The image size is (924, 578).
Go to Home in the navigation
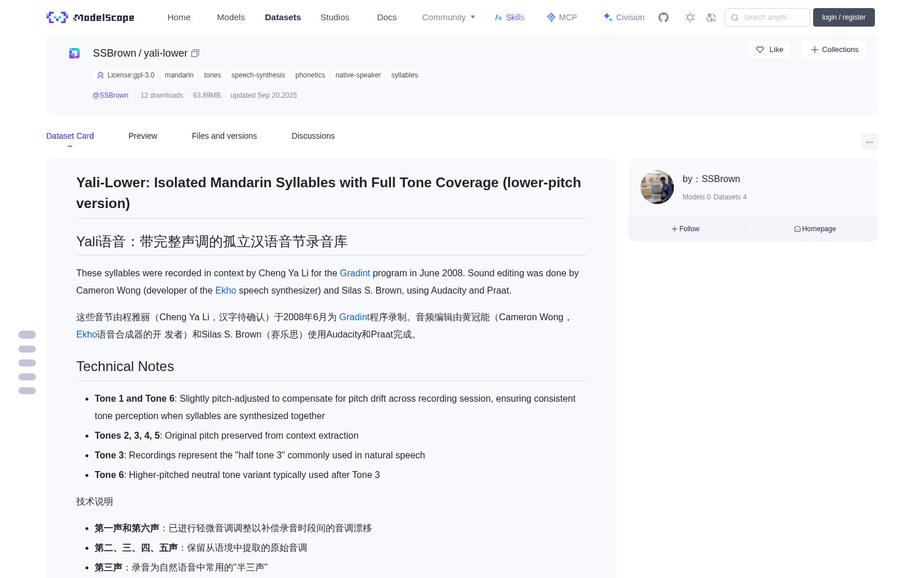point(179,17)
